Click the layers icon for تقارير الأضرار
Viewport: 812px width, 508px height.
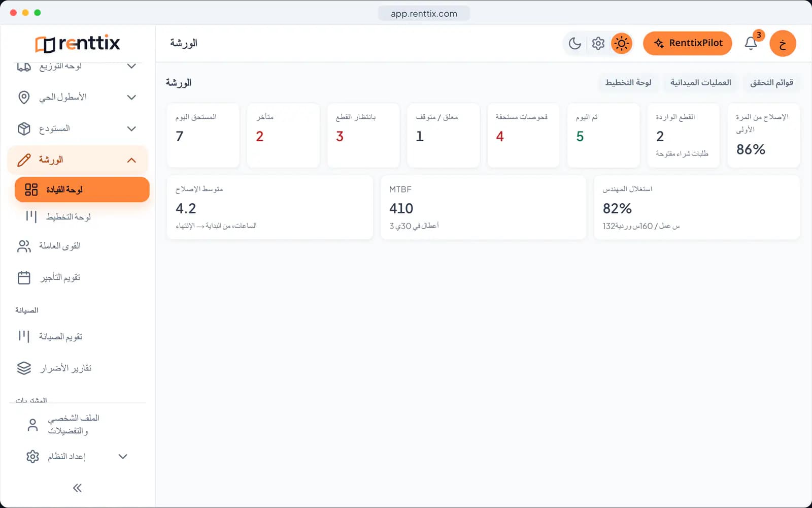pyautogui.click(x=24, y=368)
